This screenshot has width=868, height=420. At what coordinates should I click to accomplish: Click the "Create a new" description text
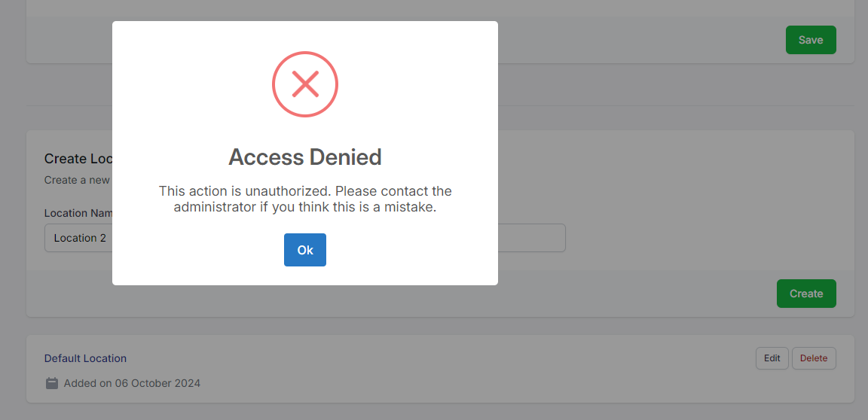pos(77,180)
